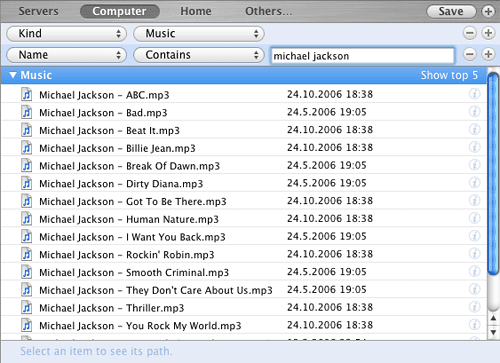Click the scrollbar up arrow
Screen dimensions: 500x363
(493, 319)
